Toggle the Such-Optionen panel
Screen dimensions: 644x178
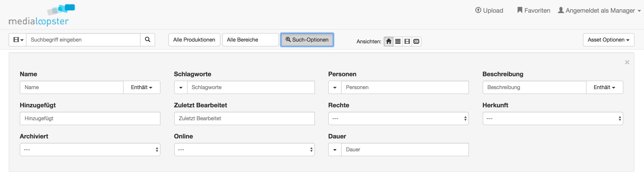(307, 40)
